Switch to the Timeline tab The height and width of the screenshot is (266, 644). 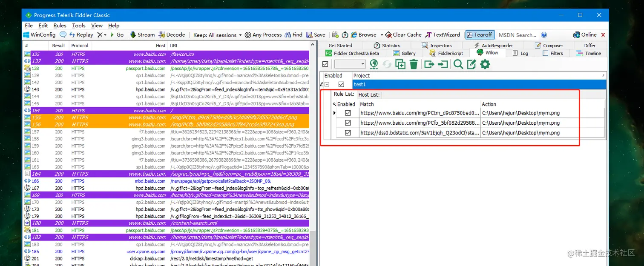pyautogui.click(x=589, y=54)
